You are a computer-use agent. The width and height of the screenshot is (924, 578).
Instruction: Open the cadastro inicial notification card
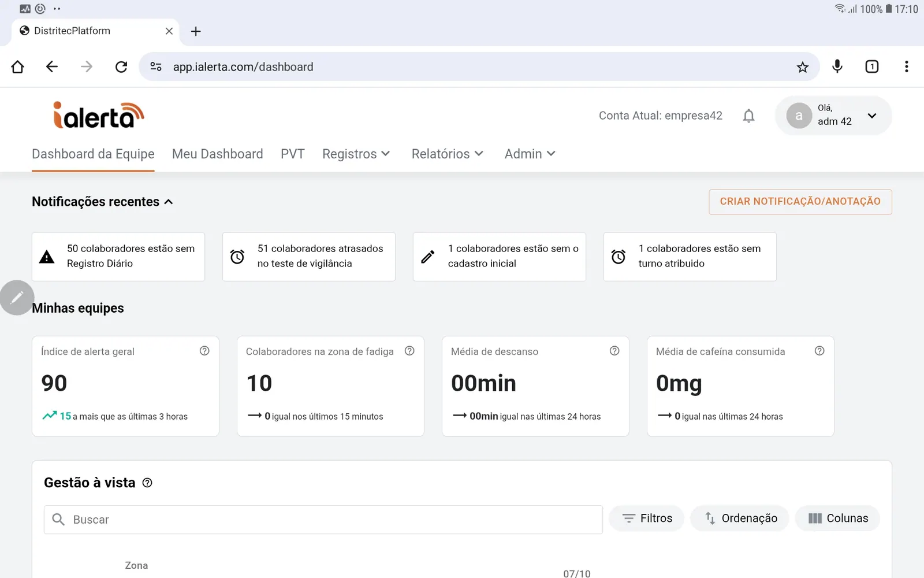point(500,257)
